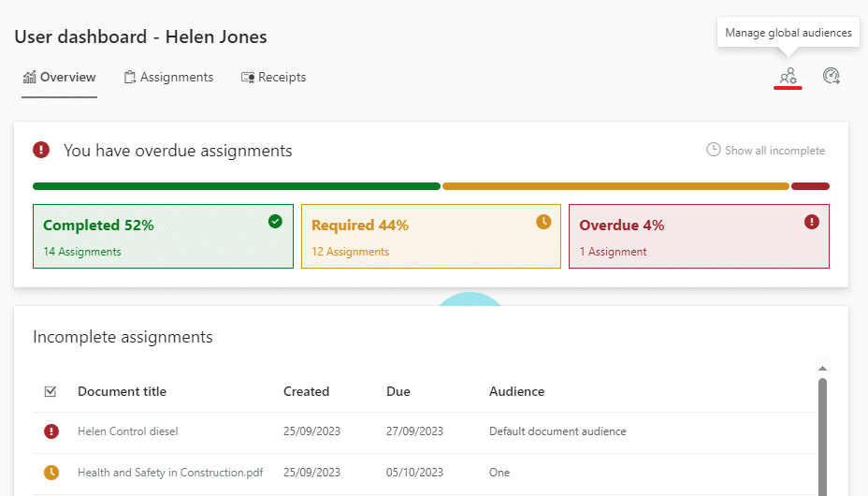Screen dimensions: 868x496
Task: Click due date 05/10/2023
Action: pyautogui.click(x=414, y=473)
